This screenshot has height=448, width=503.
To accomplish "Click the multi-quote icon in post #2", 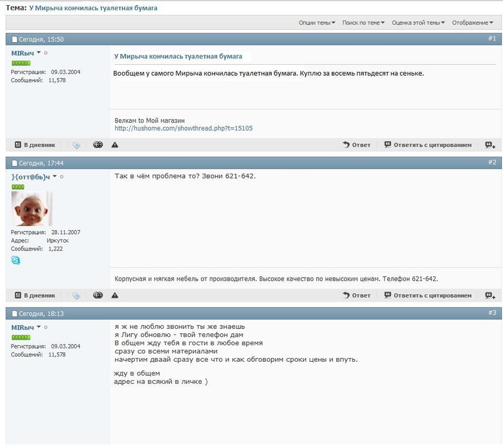I will coord(490,295).
